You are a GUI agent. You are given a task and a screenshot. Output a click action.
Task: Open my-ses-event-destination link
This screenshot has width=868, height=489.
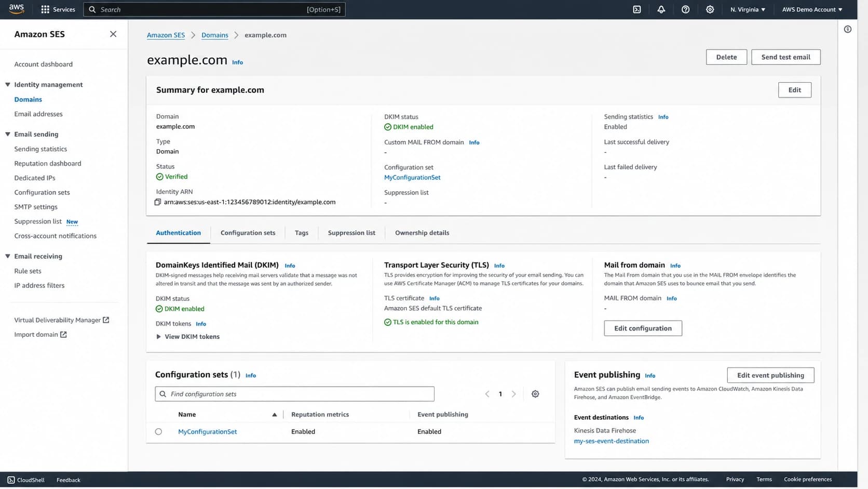611,441
